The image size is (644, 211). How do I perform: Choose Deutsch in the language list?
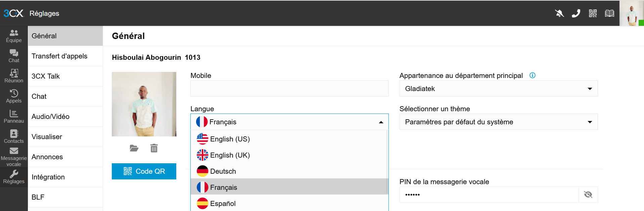223,171
